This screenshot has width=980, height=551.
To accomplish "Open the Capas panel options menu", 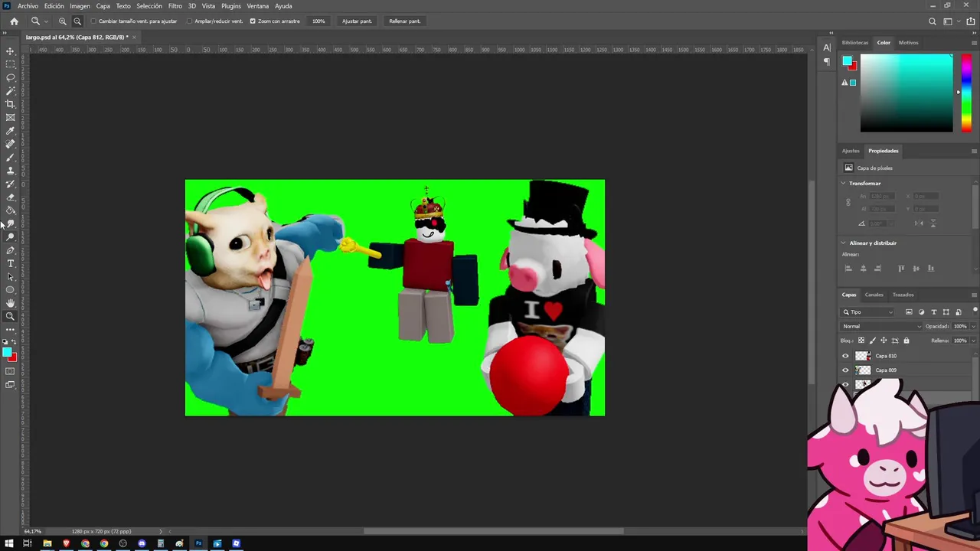I will pos(973,295).
